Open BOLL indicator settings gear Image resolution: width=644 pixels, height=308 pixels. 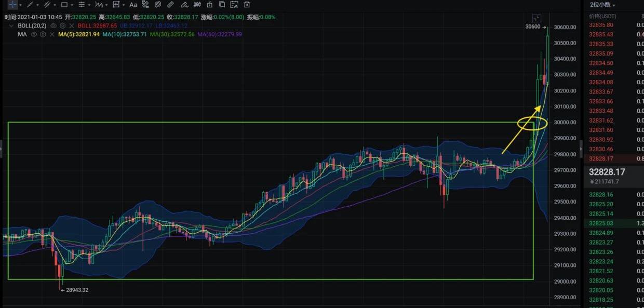tap(62, 25)
